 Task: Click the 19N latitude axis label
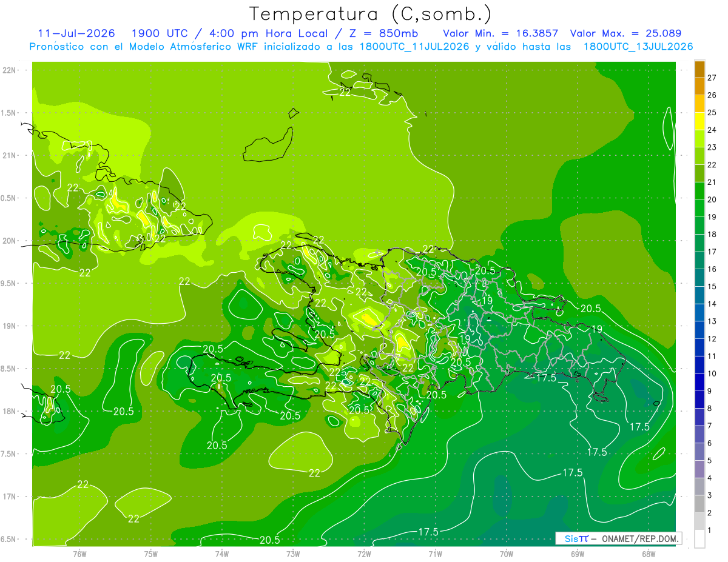click(8, 326)
